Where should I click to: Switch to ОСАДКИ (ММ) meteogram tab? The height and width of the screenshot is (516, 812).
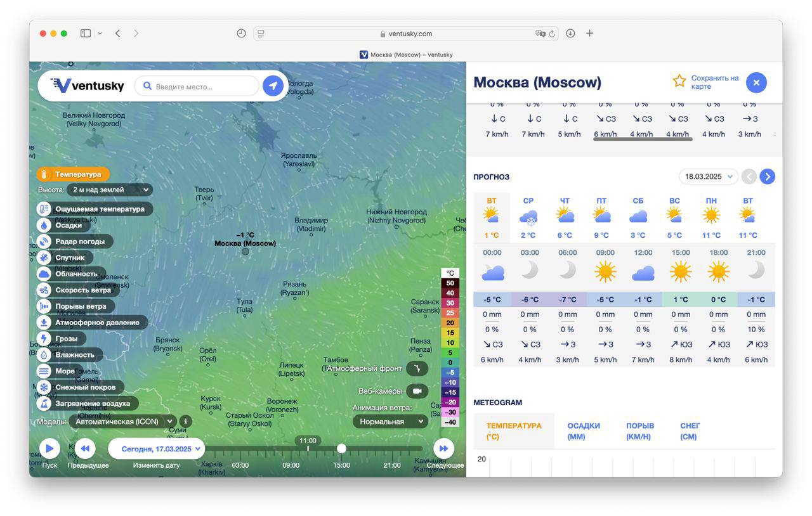pos(583,431)
